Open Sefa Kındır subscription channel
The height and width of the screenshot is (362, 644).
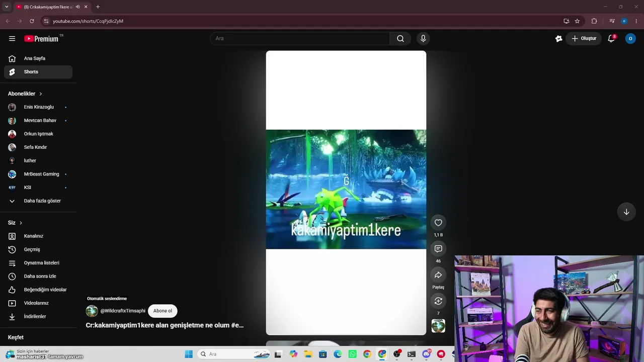38,147
